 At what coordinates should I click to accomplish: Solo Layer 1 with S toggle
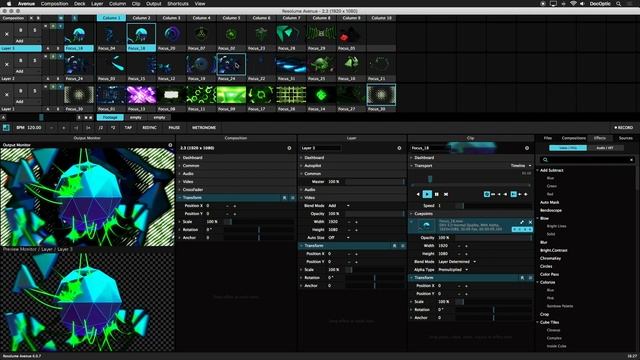[x=35, y=91]
